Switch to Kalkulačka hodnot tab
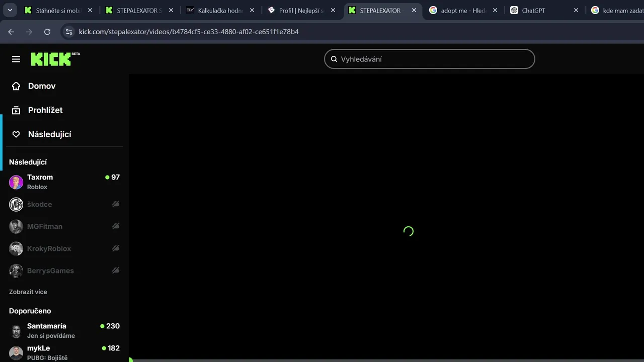 pyautogui.click(x=221, y=10)
